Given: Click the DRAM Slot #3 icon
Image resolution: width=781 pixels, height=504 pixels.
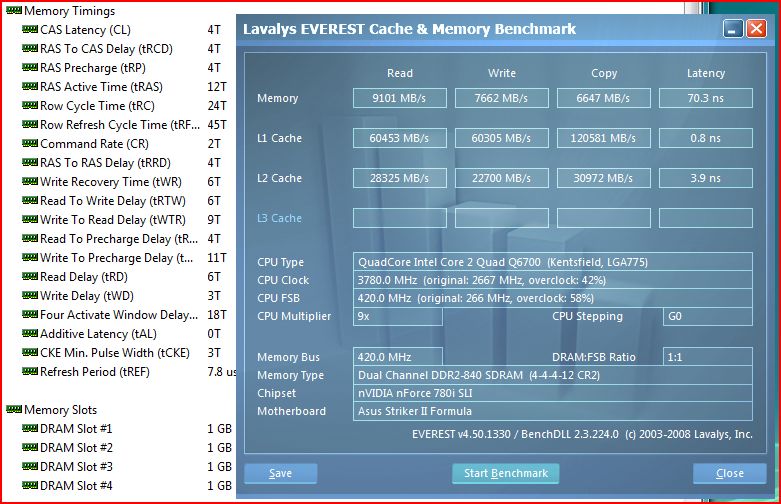Looking at the screenshot, I should point(30,466).
